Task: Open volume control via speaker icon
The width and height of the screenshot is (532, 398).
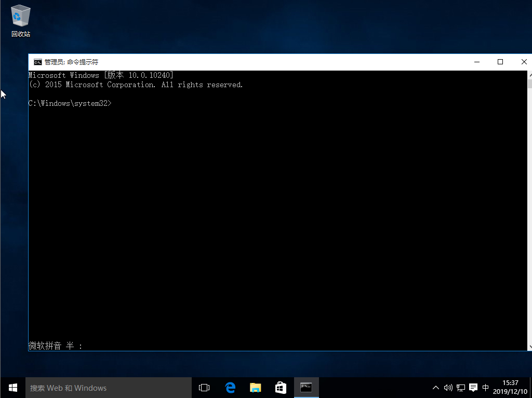Action: 448,387
